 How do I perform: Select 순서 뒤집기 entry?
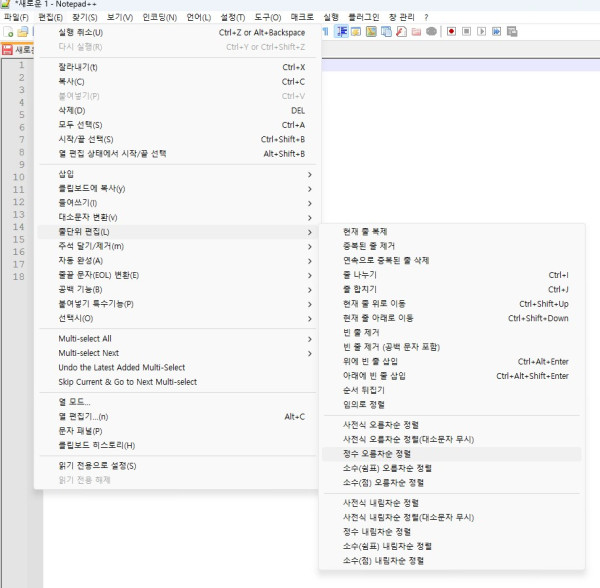pyautogui.click(x=452, y=390)
